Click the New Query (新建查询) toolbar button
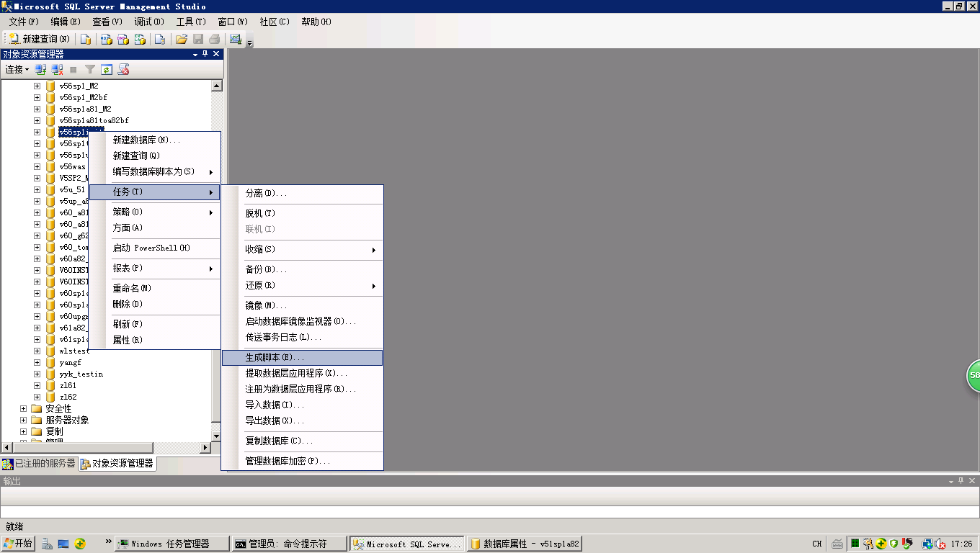 pos(40,39)
